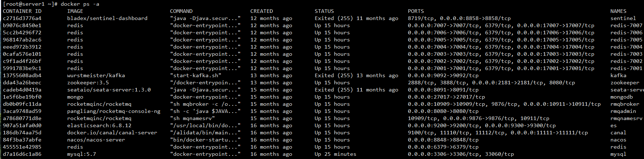Click container ID a78680771d8e
Image resolution: width=644 pixels, height=159 pixels.
click(x=22, y=118)
